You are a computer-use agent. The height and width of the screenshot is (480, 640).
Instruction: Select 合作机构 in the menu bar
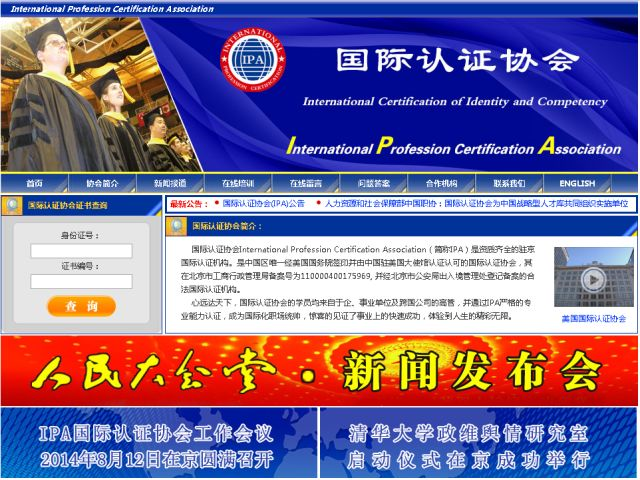pyautogui.click(x=441, y=183)
